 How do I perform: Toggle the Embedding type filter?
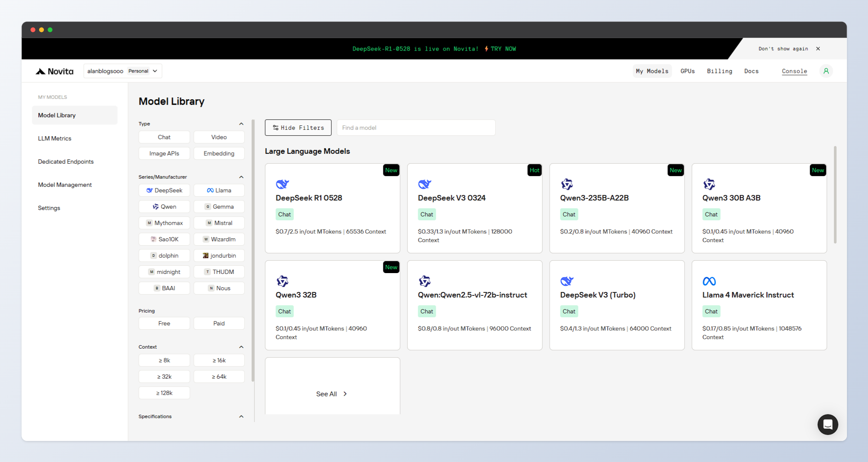219,153
